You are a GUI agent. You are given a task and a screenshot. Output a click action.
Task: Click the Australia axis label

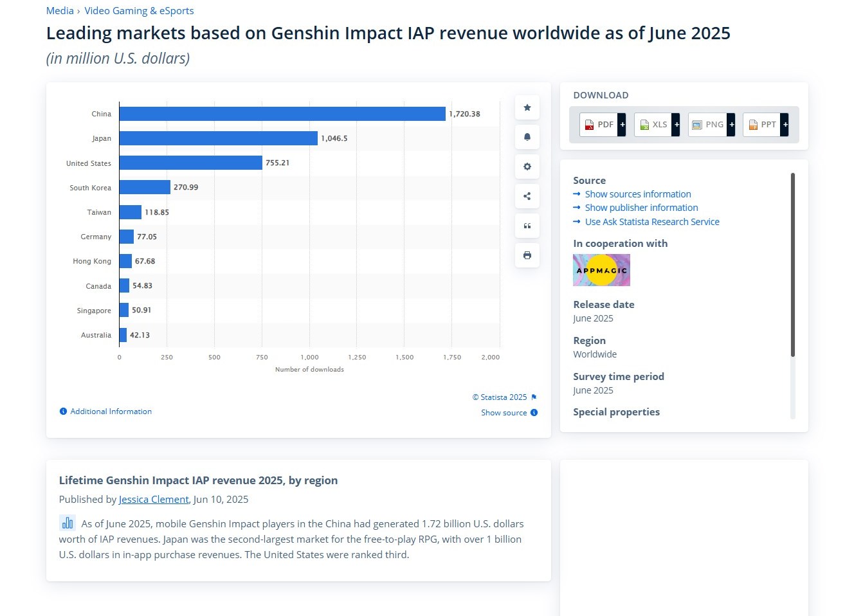click(96, 335)
